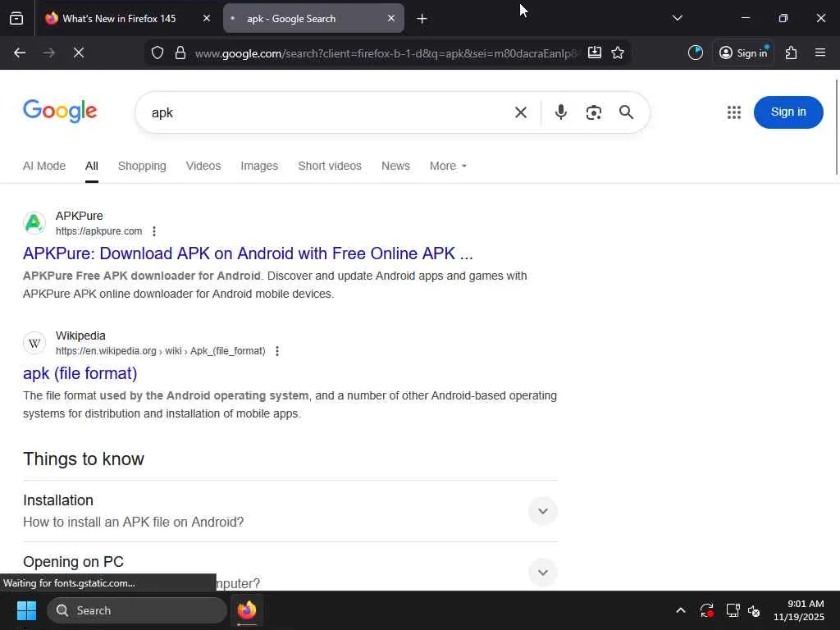The height and width of the screenshot is (630, 840).
Task: Open tracking protection shield icon
Action: (x=157, y=52)
